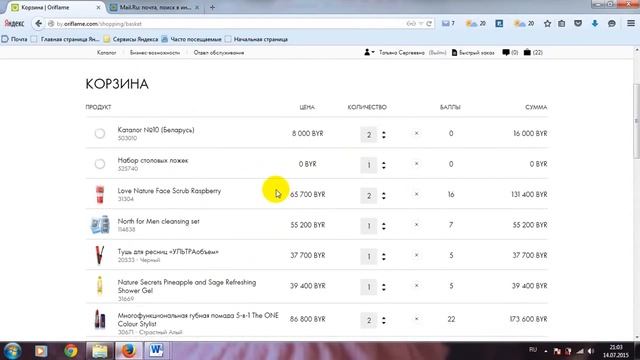Open the Начальная страница bookmark
The height and width of the screenshot is (360, 640).
click(256, 39)
